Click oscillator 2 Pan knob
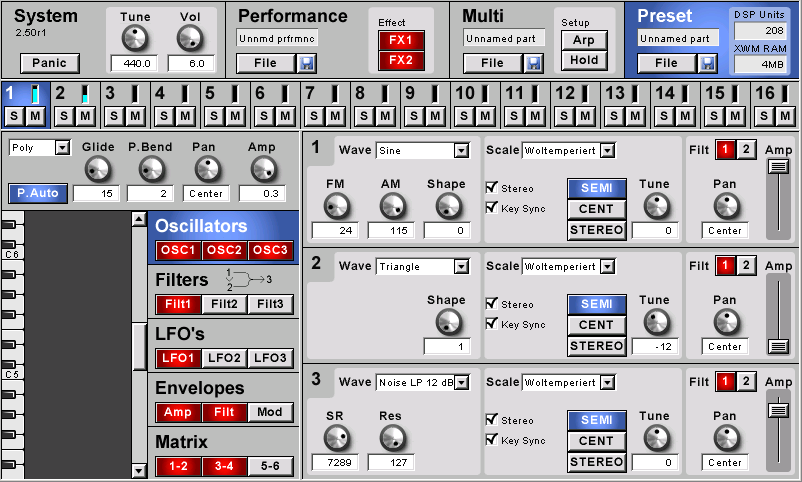Viewport: 802px width, 482px height. (x=726, y=322)
